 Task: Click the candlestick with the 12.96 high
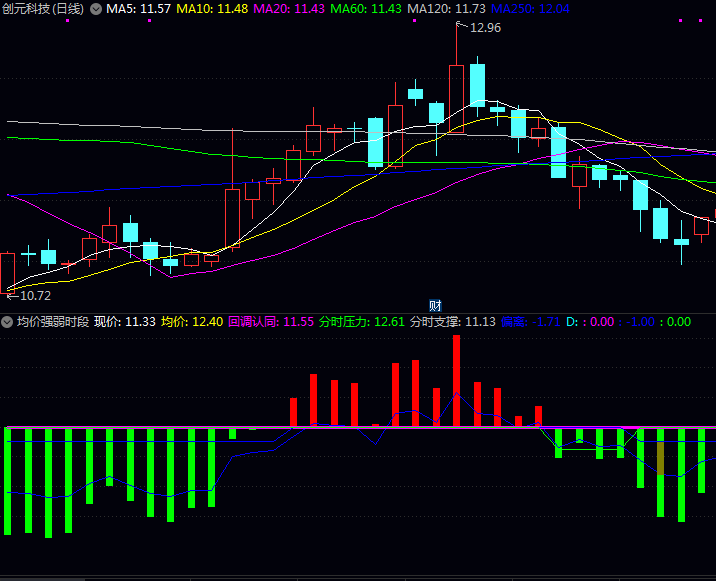pyautogui.click(x=457, y=99)
